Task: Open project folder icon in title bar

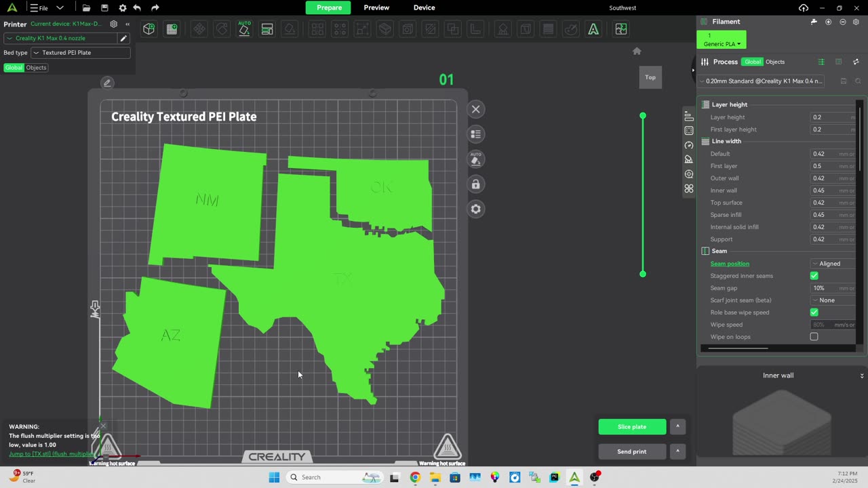Action: pyautogui.click(x=86, y=8)
